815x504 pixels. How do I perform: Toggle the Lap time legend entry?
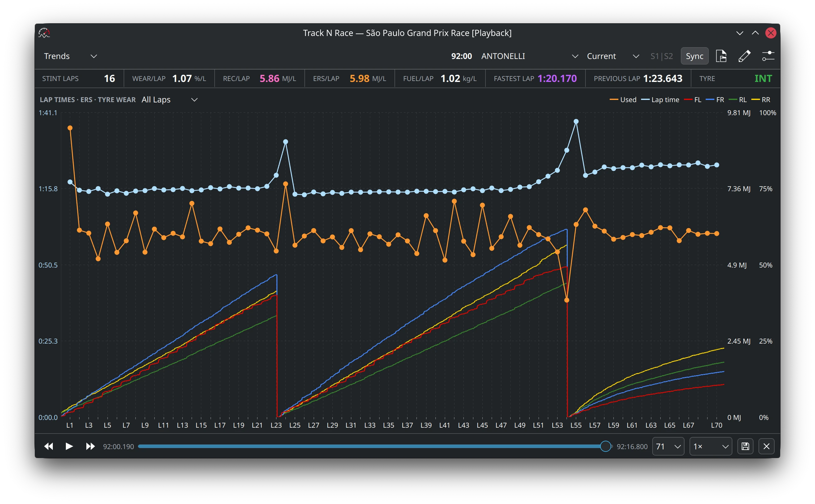click(660, 100)
